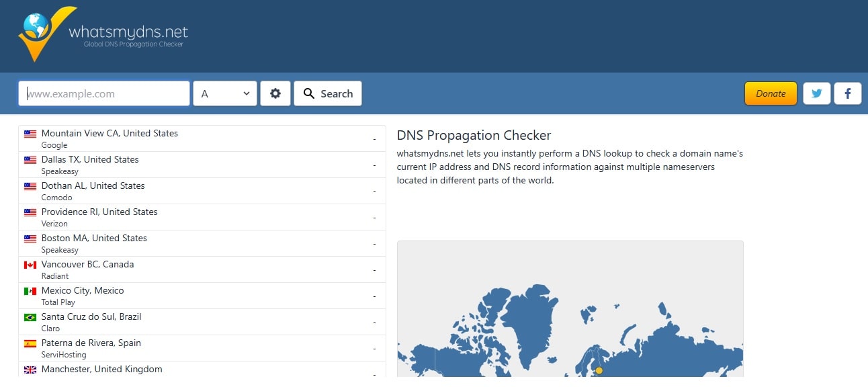This screenshot has width=868, height=387.
Task: Click the yellow marker on the map
Action: [x=599, y=370]
